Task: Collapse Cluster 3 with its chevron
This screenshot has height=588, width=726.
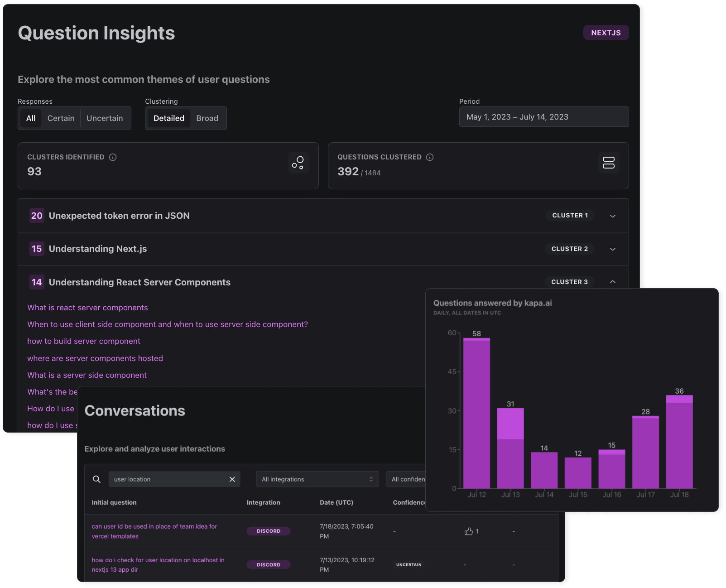Action: pyautogui.click(x=613, y=282)
